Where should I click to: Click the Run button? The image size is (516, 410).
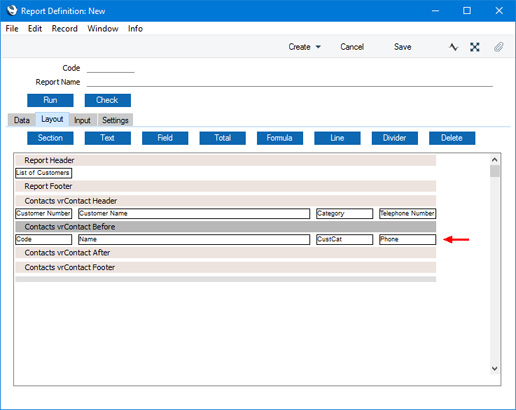[50, 100]
